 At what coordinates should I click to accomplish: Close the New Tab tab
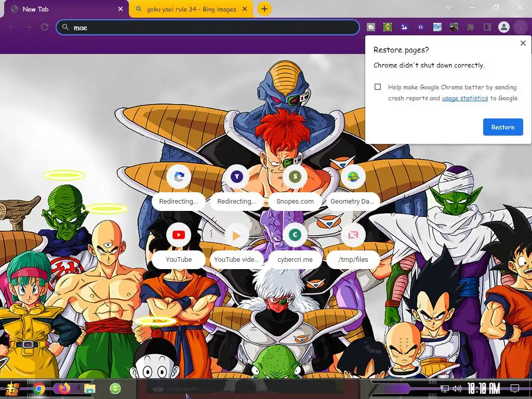pos(121,9)
